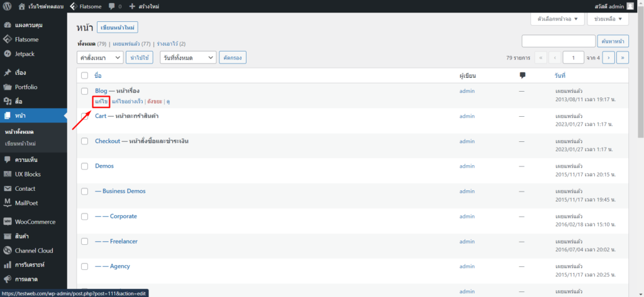Go to next page with single arrow

pyautogui.click(x=608, y=58)
